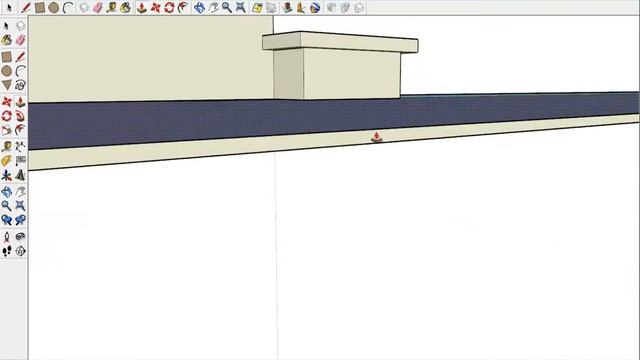Screen dimensions: 640x360
Task: Choose the yellow Protractor tool
Action: pyautogui.click(x=6, y=161)
